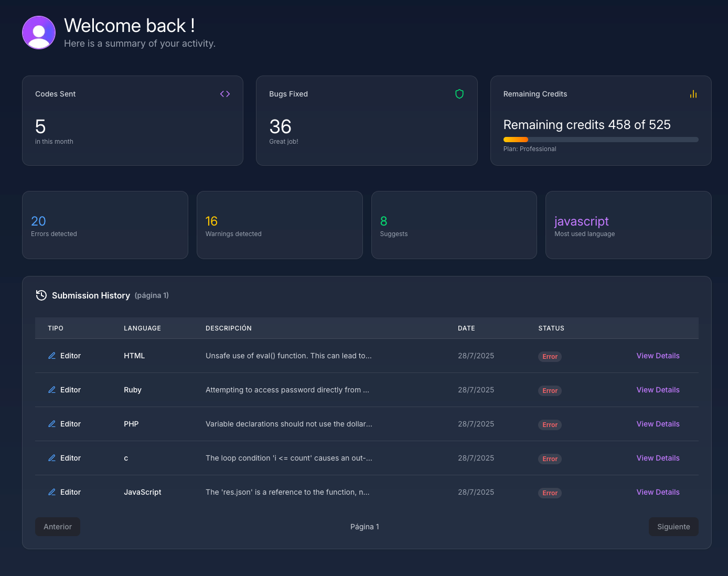
Task: Click the pencil Editor icon in JavaScript row
Action: [x=52, y=492]
